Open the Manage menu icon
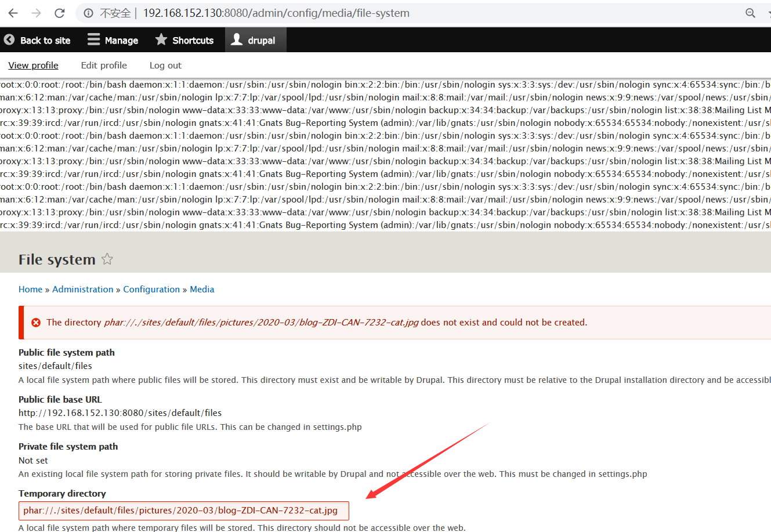 [93, 39]
